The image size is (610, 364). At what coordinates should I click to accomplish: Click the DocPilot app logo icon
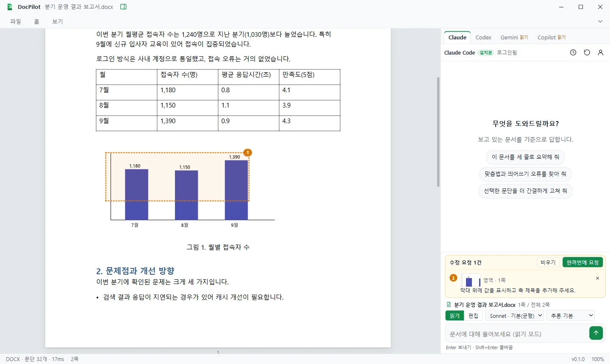click(10, 7)
